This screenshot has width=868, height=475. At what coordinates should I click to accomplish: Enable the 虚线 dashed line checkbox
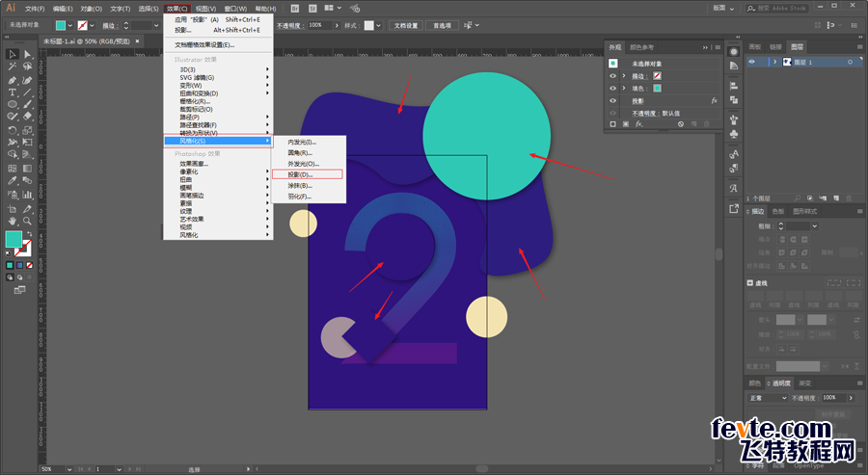[x=750, y=282]
